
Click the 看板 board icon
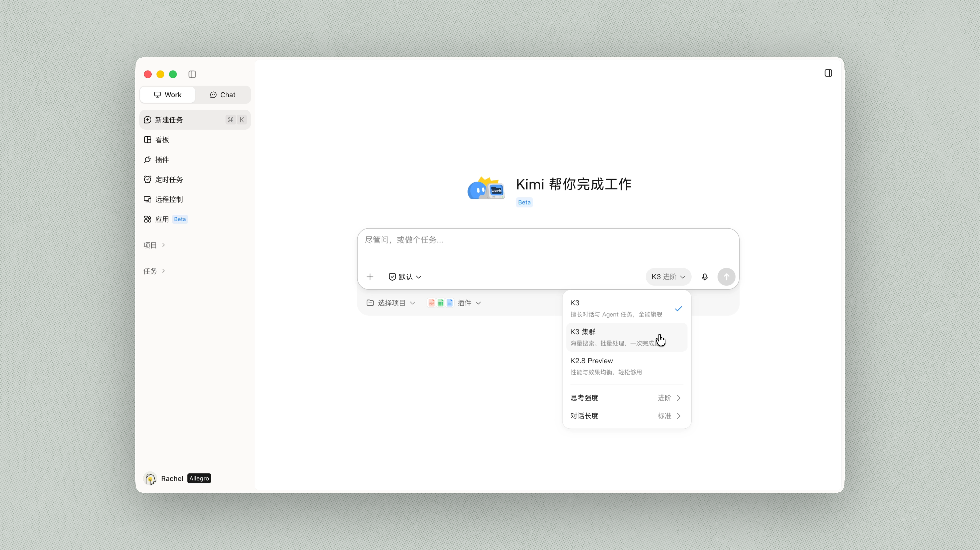coord(147,140)
